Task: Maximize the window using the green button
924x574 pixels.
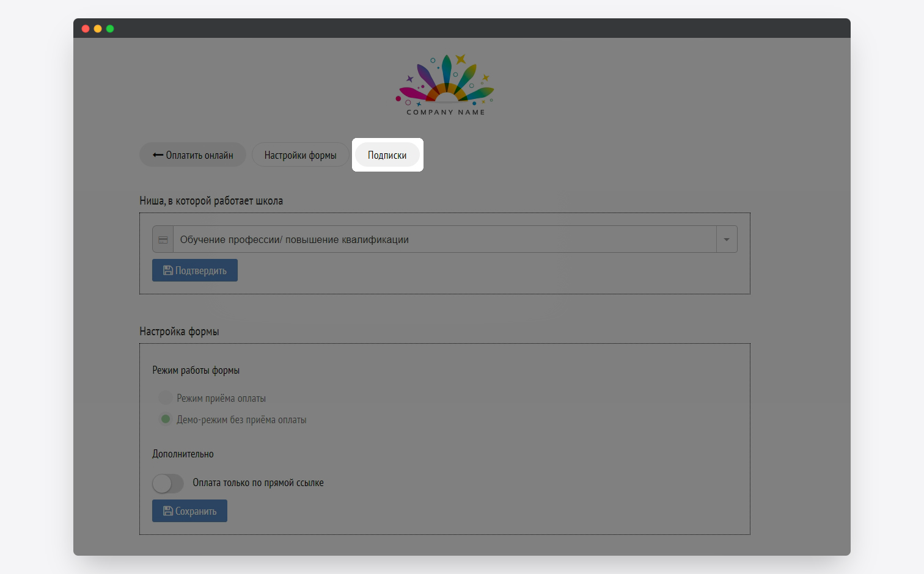Action: coord(110,29)
